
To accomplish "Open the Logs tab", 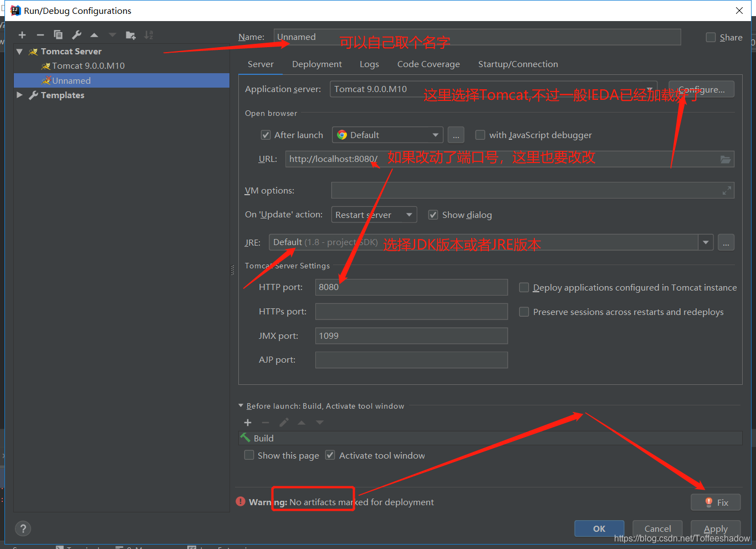I will tap(369, 64).
